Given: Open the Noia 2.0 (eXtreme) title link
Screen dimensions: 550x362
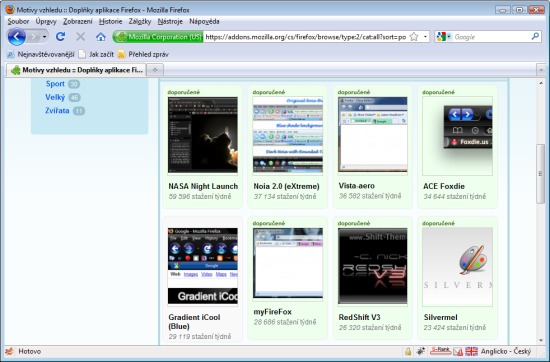Looking at the screenshot, I should (x=287, y=186).
